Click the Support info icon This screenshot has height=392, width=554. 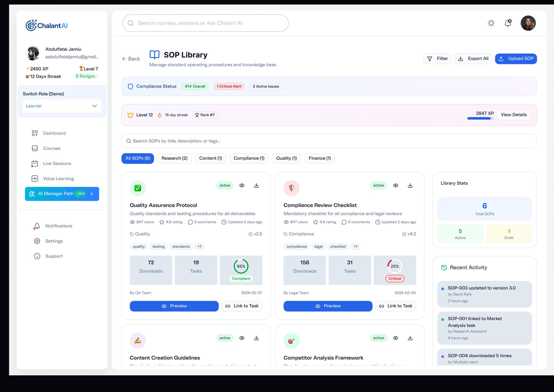[37, 256]
